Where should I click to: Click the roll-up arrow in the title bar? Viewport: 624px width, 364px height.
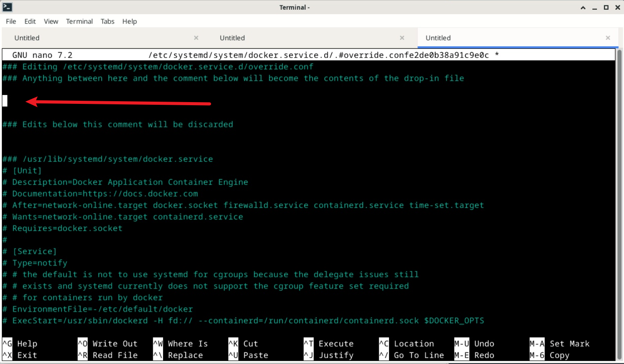(x=583, y=7)
